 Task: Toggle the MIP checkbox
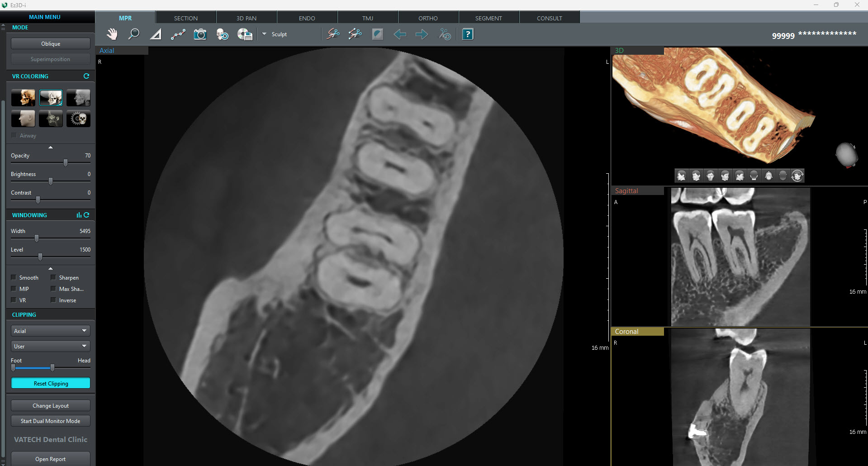coord(14,289)
